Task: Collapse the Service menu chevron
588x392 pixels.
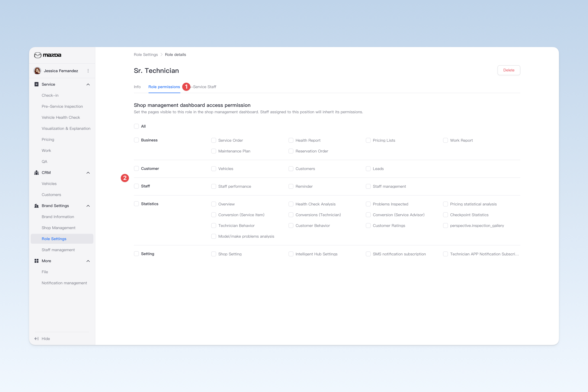Action: tap(88, 84)
